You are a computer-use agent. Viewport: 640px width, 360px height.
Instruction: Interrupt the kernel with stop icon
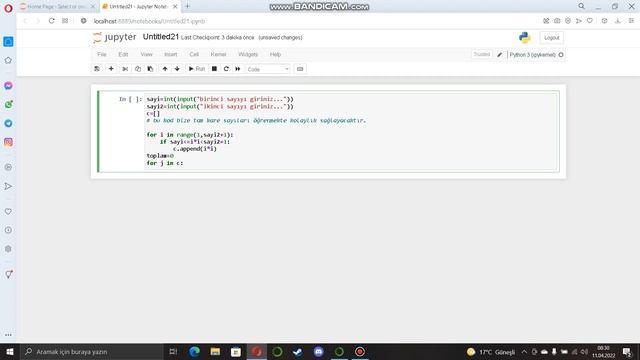point(214,69)
